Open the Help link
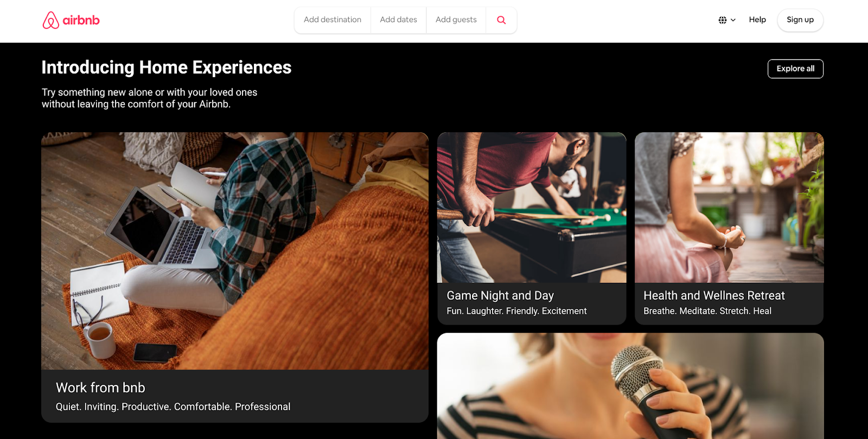The width and height of the screenshot is (868, 439). point(757,20)
